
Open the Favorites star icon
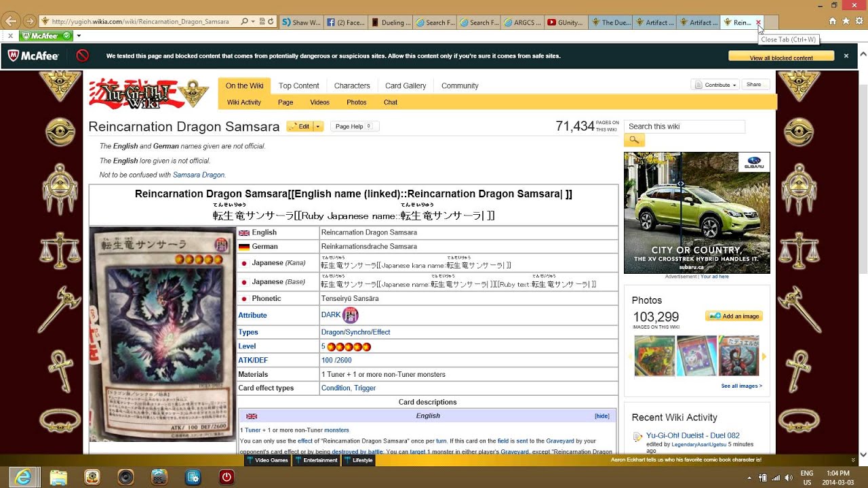(846, 22)
